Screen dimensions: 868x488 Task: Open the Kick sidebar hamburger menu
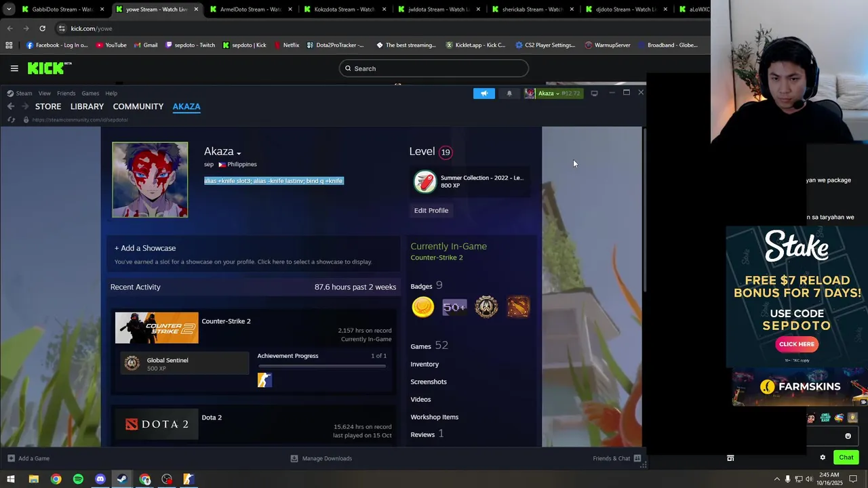pyautogui.click(x=14, y=68)
